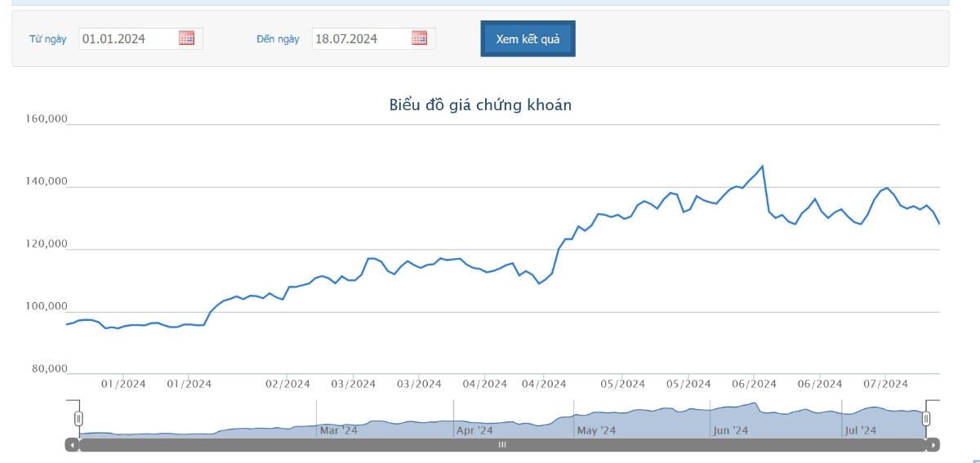Viewport: 980px width, 463px height.
Task: Click Apr '24 in the navigator
Action: tap(474, 430)
